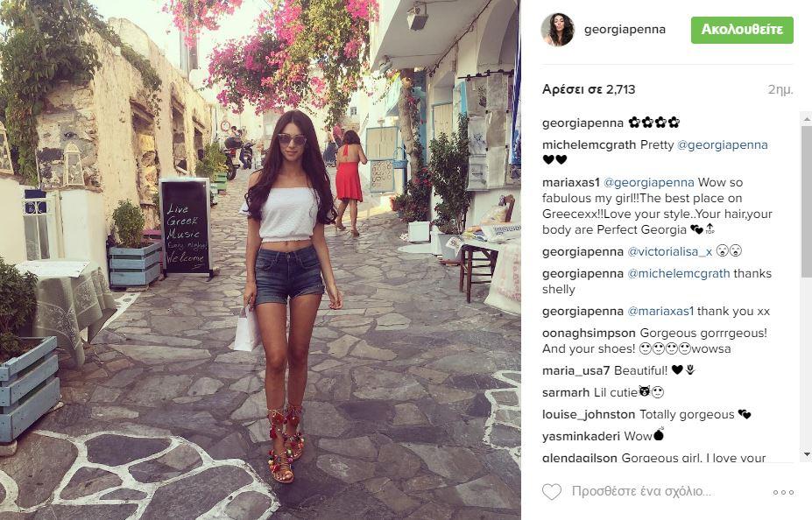Click the heart like icon
This screenshot has height=520, width=812.
(552, 491)
